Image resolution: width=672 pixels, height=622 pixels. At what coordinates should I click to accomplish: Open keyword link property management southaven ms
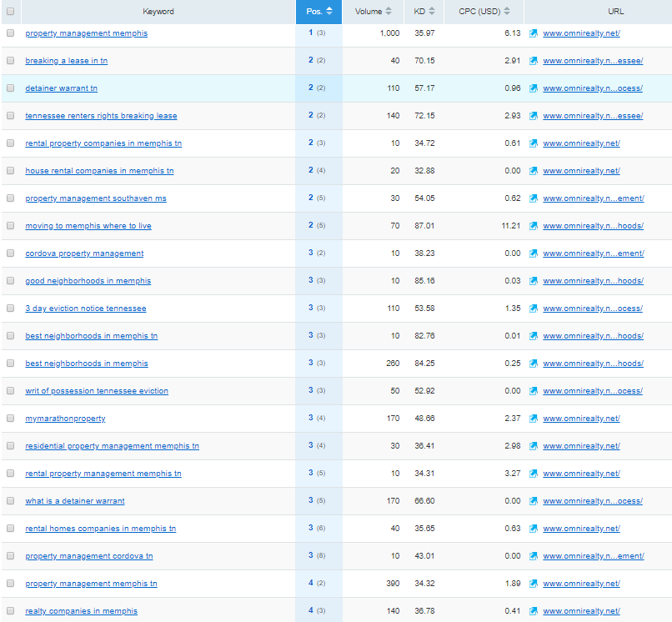[x=96, y=198]
